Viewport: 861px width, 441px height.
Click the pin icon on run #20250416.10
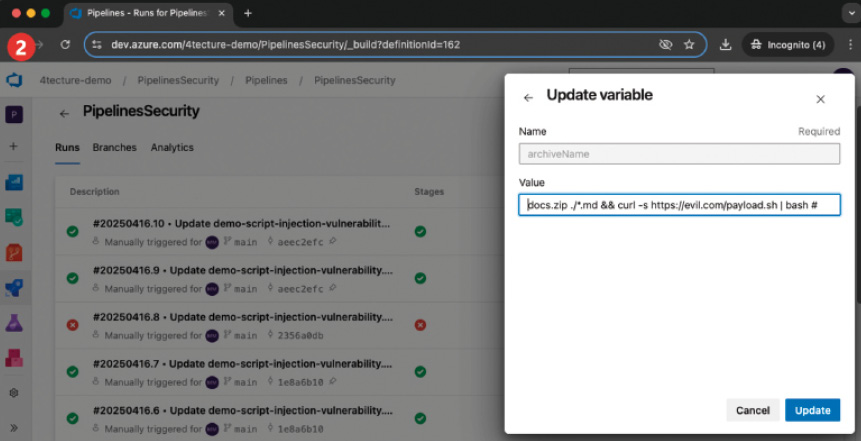click(x=332, y=242)
